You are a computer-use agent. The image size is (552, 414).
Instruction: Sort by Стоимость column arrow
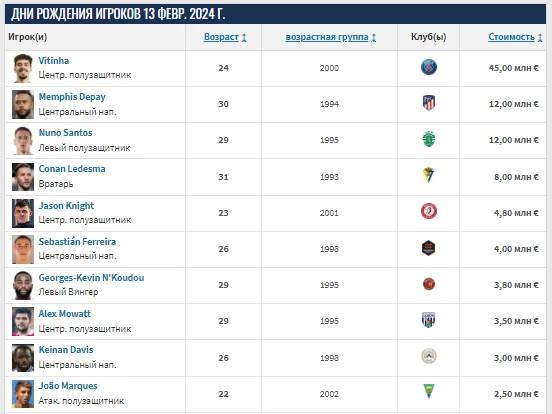click(540, 37)
